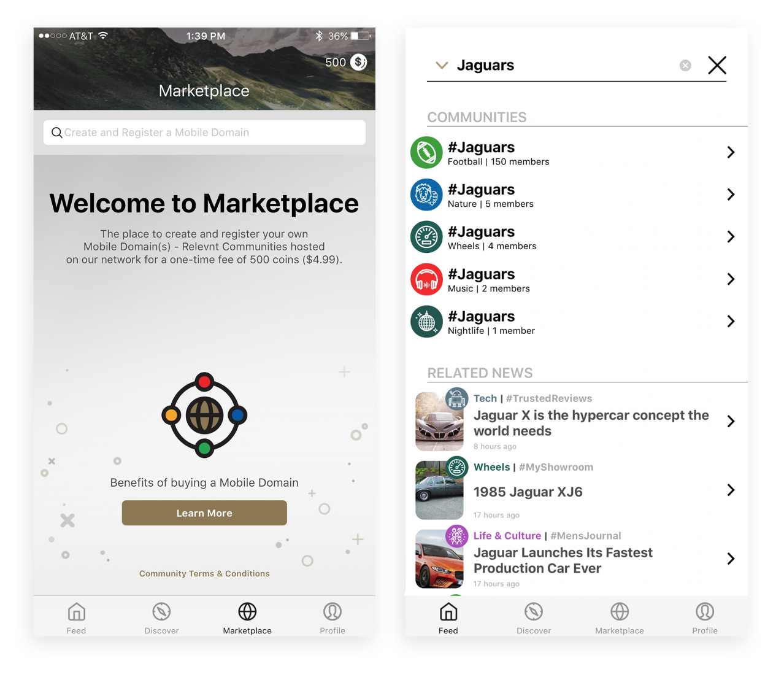Clear the Jaguars search text
The width and height of the screenshot is (784, 685).
tap(685, 66)
